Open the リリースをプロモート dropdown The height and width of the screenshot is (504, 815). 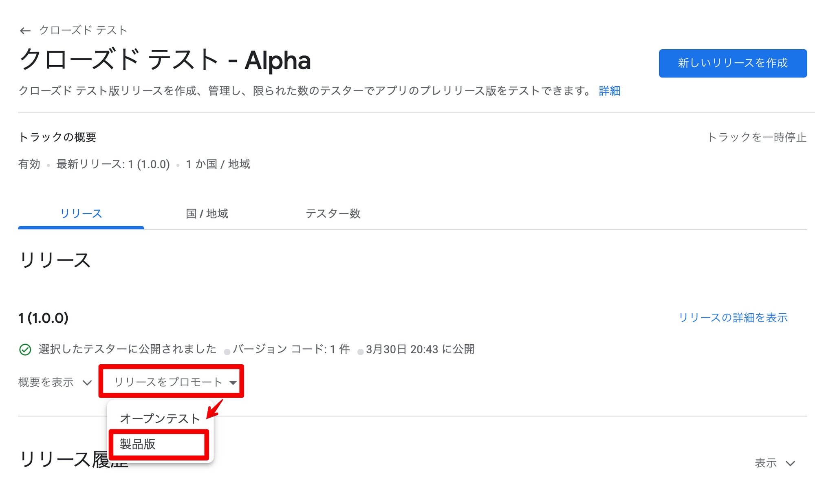pos(168,382)
